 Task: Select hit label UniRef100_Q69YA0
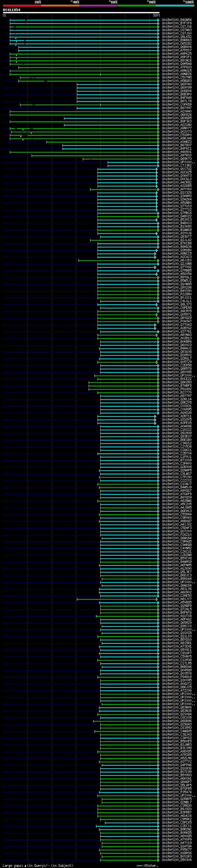click(x=177, y=84)
